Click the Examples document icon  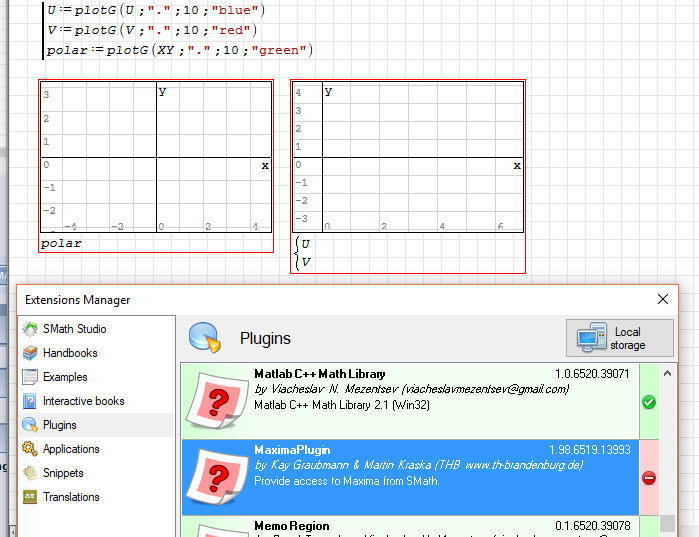[x=29, y=377]
